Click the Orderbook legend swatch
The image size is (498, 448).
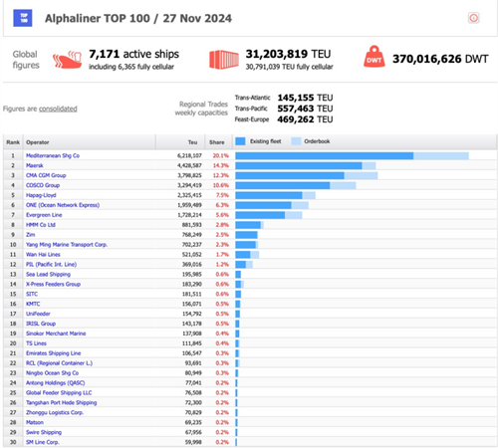click(x=296, y=141)
